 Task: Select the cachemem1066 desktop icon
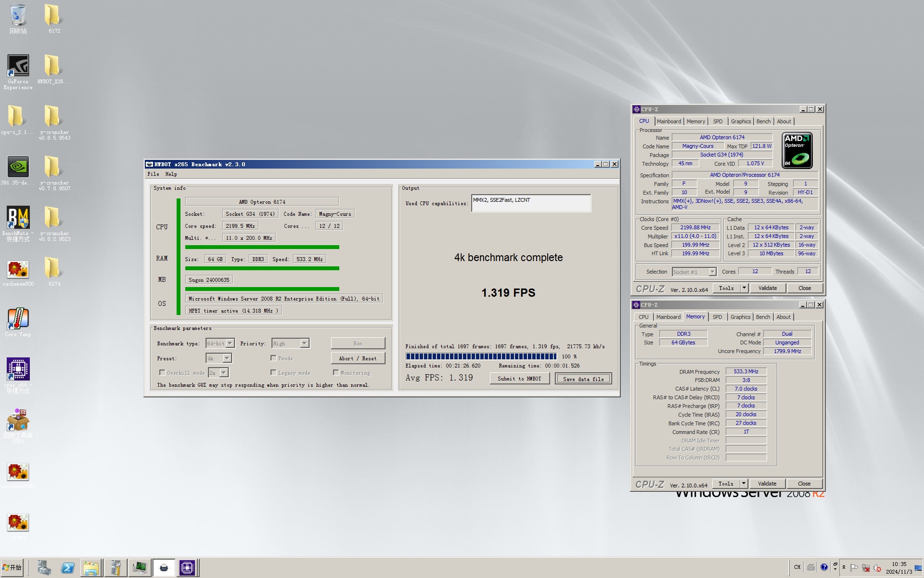tap(18, 476)
